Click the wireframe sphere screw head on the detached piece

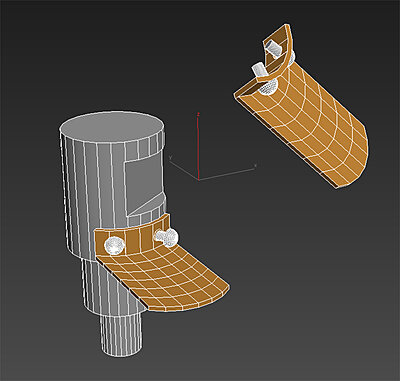pyautogui.click(x=269, y=86)
